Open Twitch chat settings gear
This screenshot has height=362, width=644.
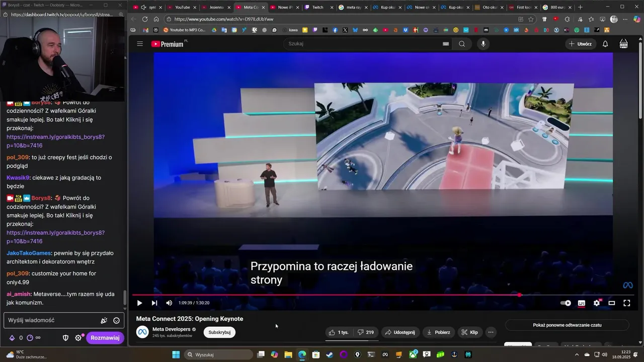[x=78, y=338]
